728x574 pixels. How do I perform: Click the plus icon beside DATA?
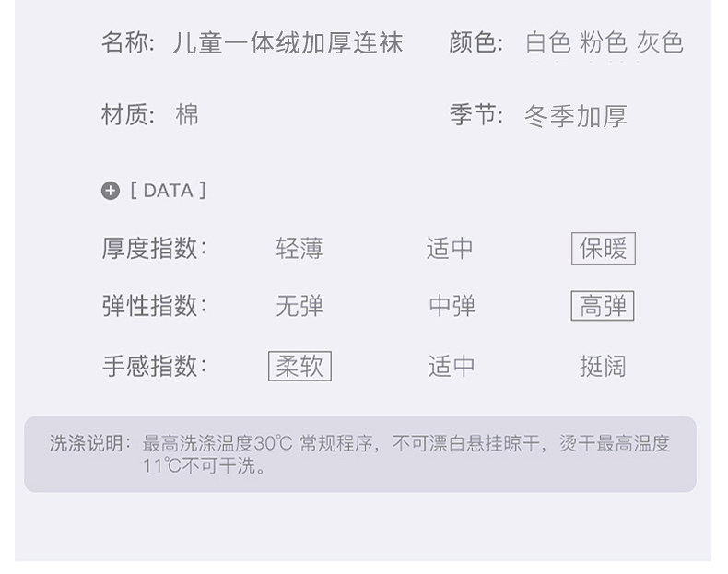click(x=111, y=191)
